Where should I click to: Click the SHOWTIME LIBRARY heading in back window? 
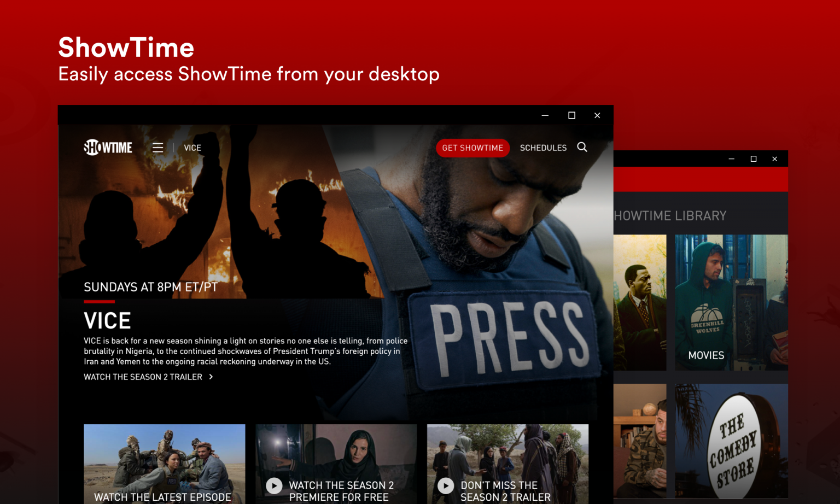tap(670, 216)
